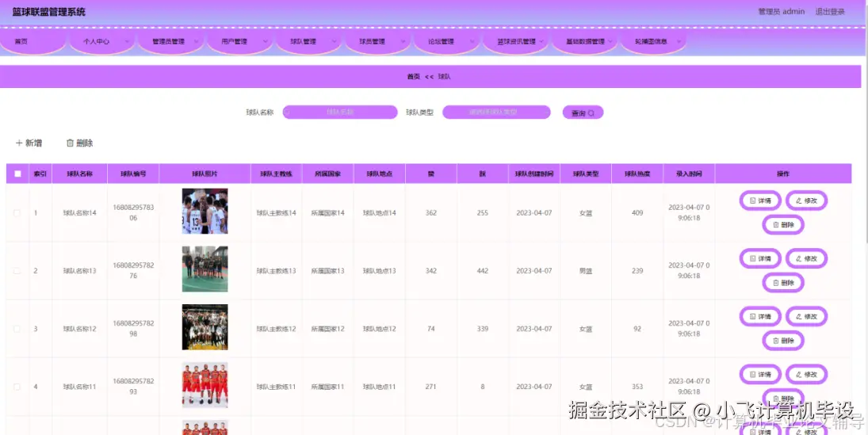
Task: Click the 查询 search button
Action: [583, 113]
